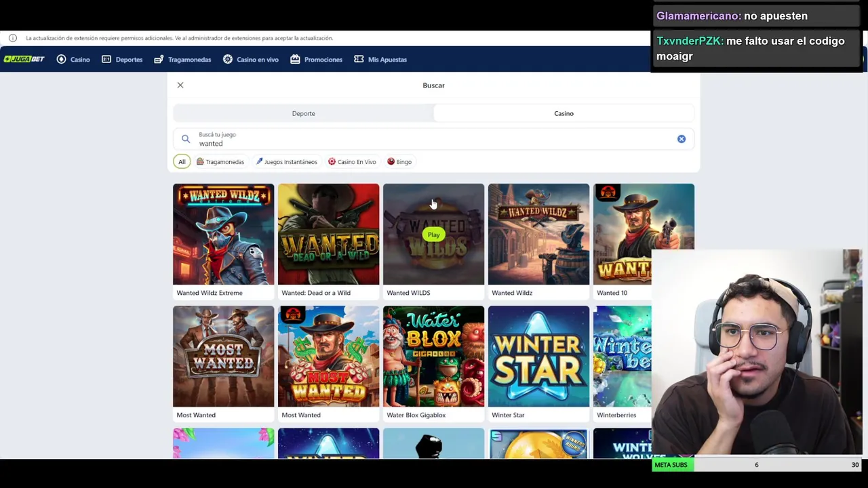
Task: Open the Most Wanted thumbnail with cash cowboy
Action: 328,356
